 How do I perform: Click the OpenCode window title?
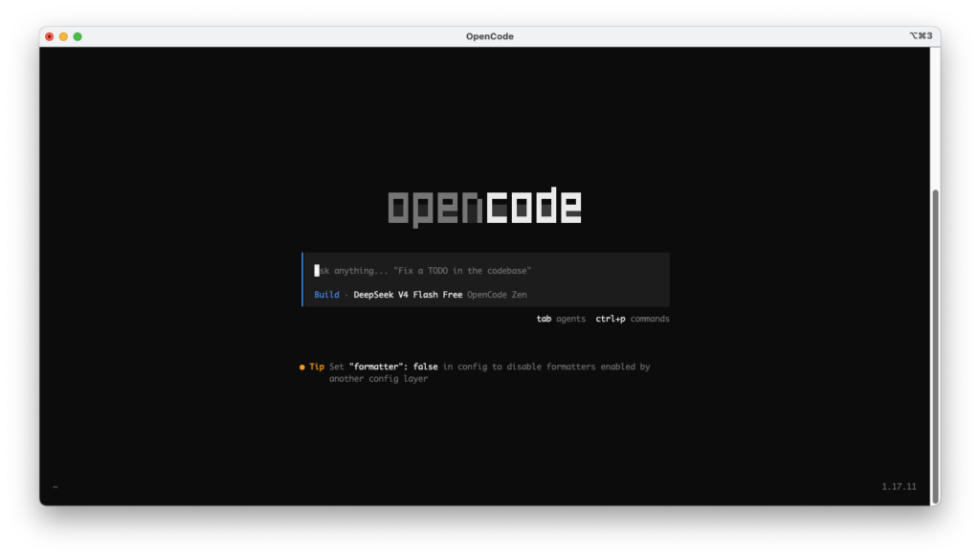[489, 36]
